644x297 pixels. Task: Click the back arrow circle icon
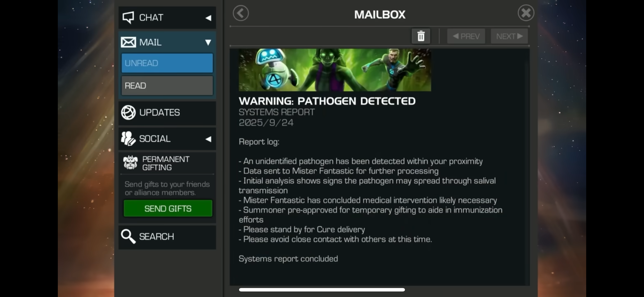(241, 13)
